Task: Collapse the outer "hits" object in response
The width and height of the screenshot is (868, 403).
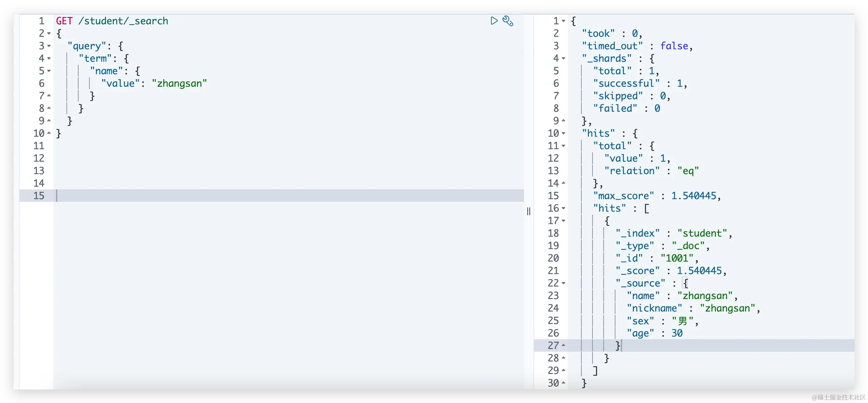Action: pyautogui.click(x=563, y=133)
